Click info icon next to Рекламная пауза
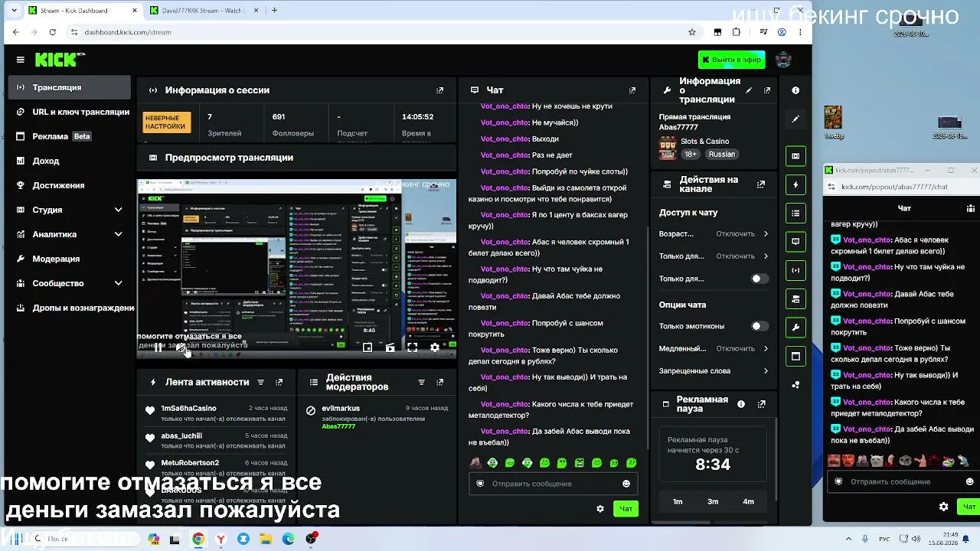Image resolution: width=980 pixels, height=551 pixels. coord(740,404)
